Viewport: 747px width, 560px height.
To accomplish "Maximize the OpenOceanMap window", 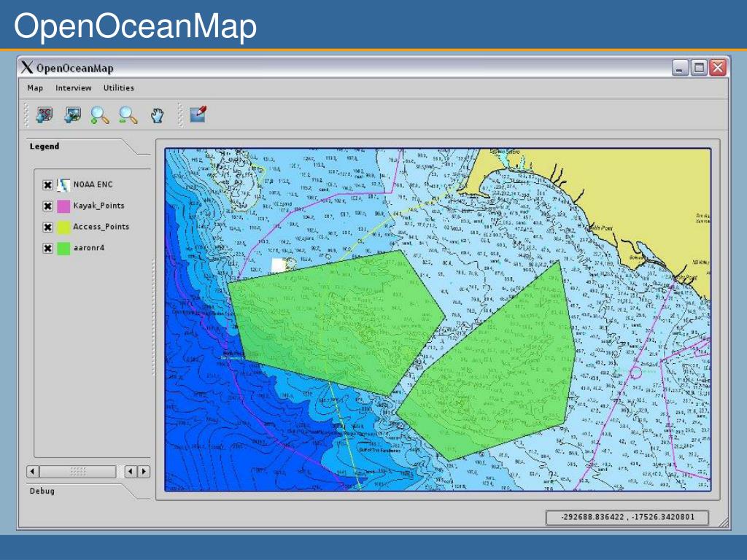I will point(699,68).
